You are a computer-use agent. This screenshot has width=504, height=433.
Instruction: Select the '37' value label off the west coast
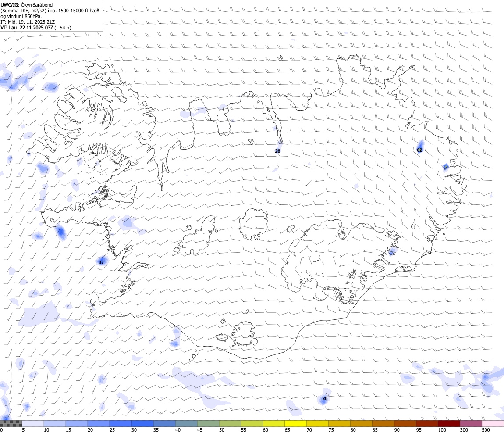[101, 262]
